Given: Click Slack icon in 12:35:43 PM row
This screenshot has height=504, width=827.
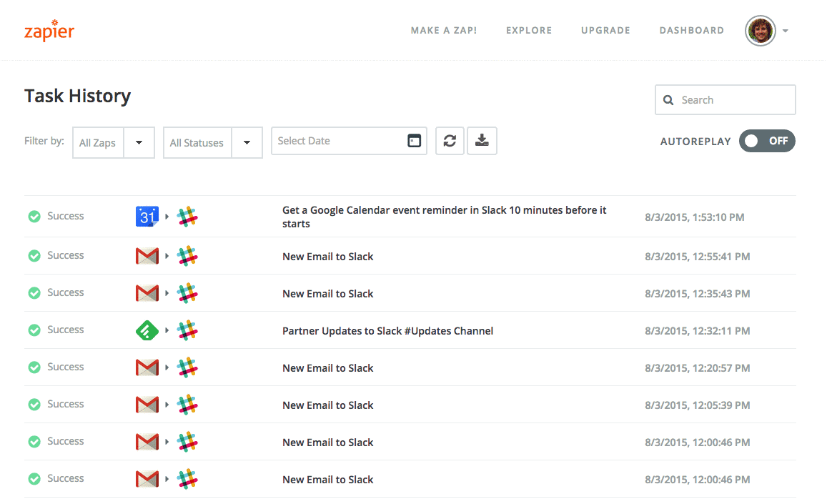Looking at the screenshot, I should 187,293.
